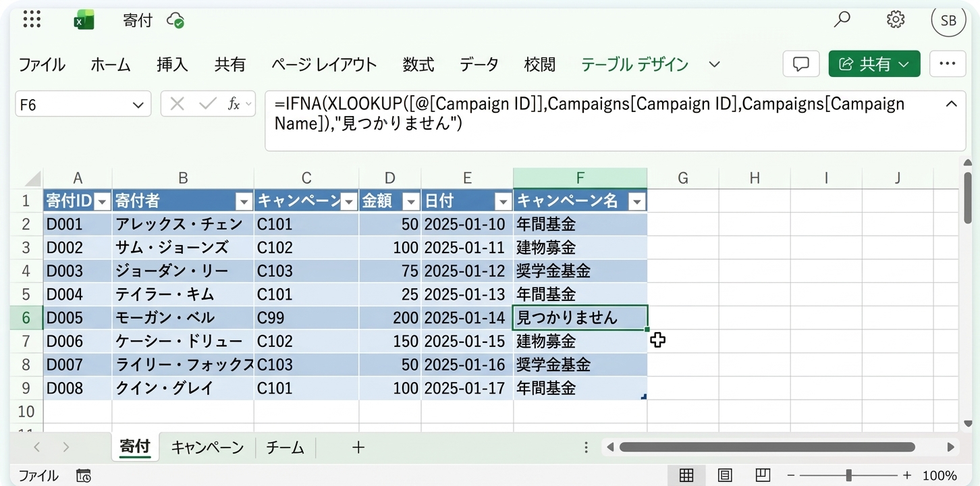Viewport: 980px width, 486px height.
Task: Click the horizontal scrollbar thumb
Action: 767,447
